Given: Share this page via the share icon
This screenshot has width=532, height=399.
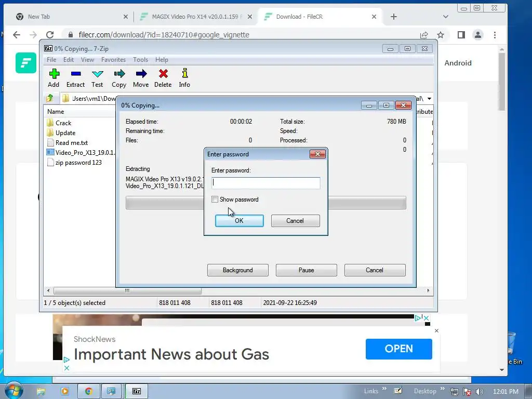Looking at the screenshot, I should [x=424, y=35].
